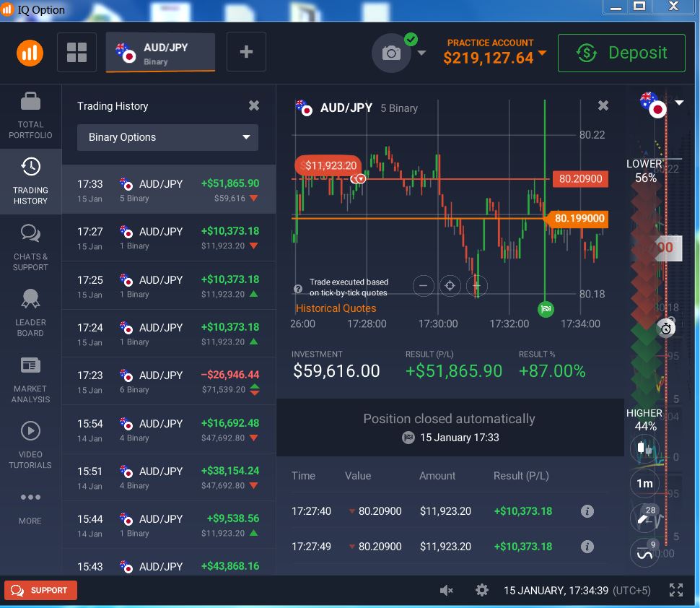This screenshot has width=700, height=608.
Task: Select the 17:24 AUD/JPY history entry
Action: [x=169, y=334]
